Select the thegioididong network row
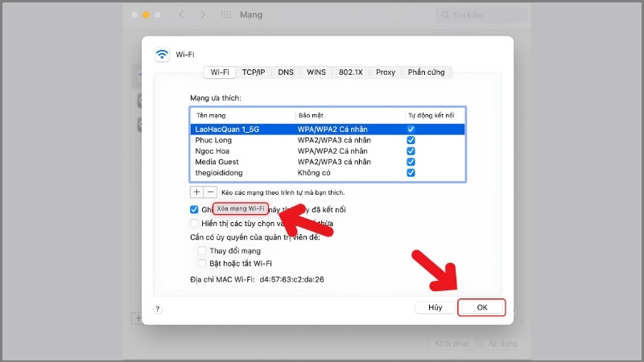This screenshot has height=362, width=644. (x=328, y=173)
